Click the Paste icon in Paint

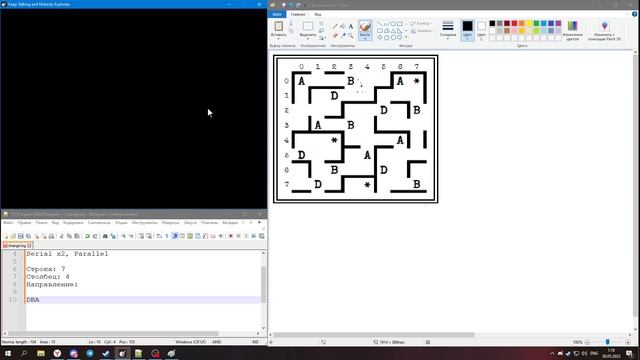pos(279,27)
